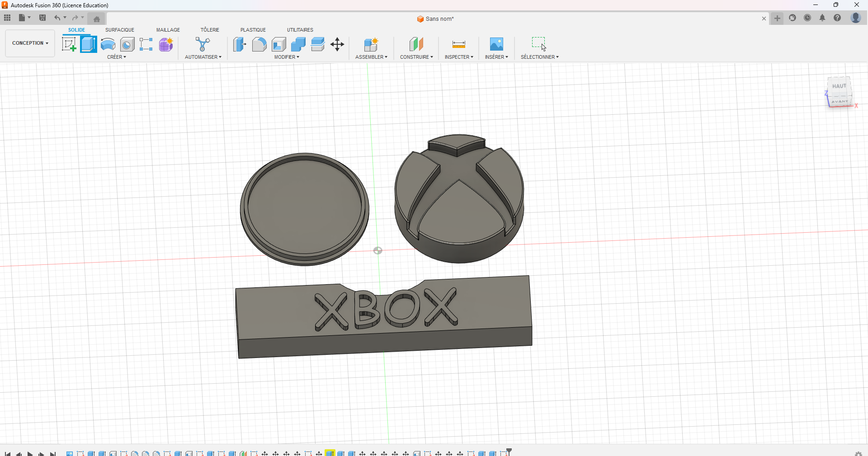
Task: Open the Créer dropdown
Action: click(117, 57)
